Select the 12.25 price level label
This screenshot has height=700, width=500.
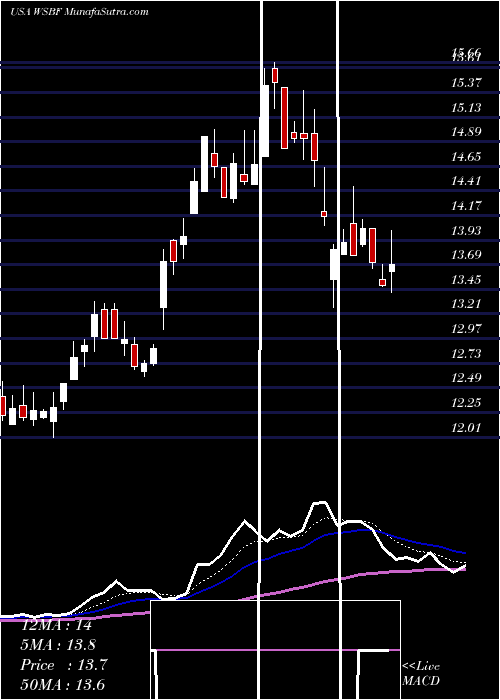[467, 403]
